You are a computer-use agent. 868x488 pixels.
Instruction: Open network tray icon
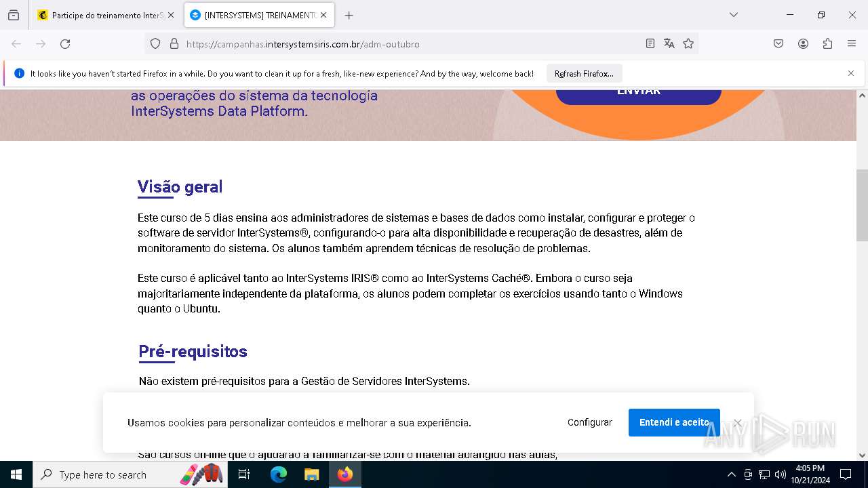(764, 474)
